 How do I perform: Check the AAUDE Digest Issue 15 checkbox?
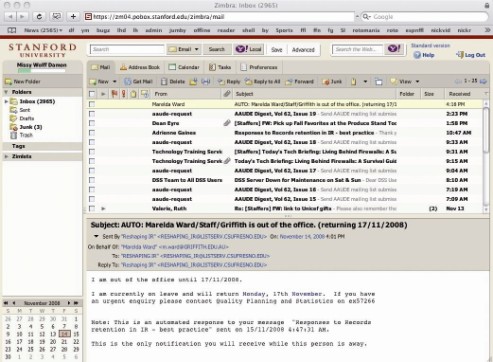pos(92,199)
